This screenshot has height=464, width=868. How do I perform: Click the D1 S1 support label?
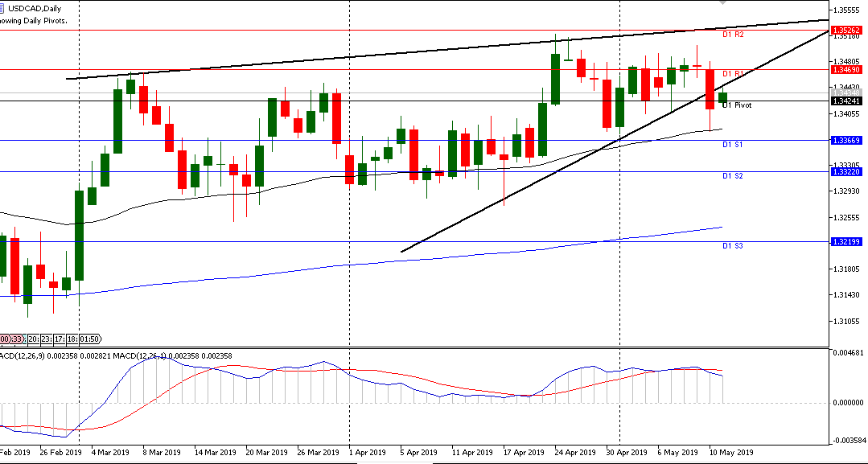732,145
